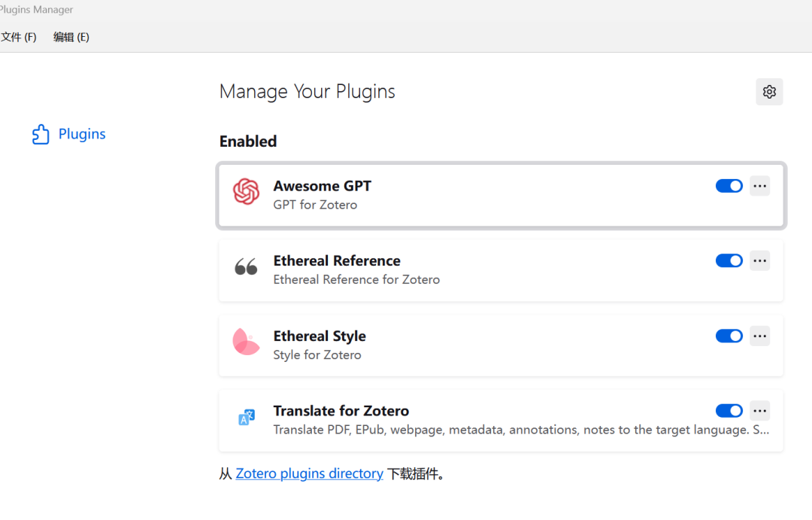Click the Awesome GPT plugin icon
This screenshot has height=520, width=812.
pyautogui.click(x=246, y=192)
